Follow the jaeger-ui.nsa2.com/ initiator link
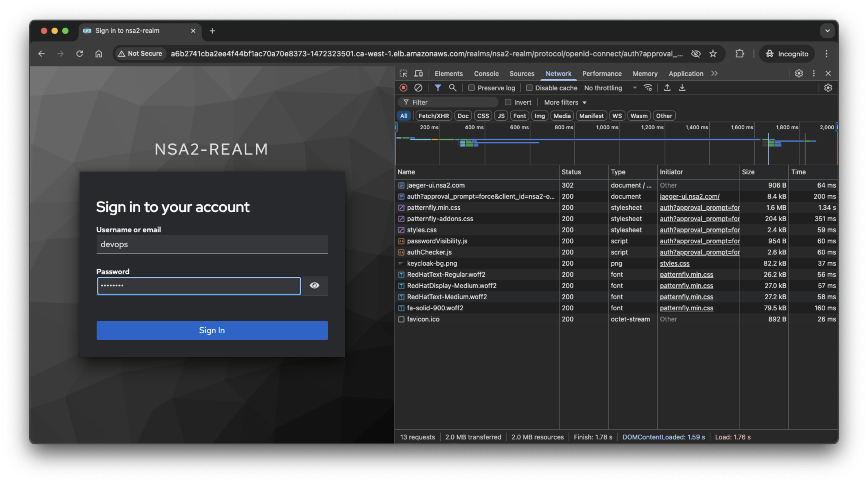The image size is (868, 483). point(689,196)
